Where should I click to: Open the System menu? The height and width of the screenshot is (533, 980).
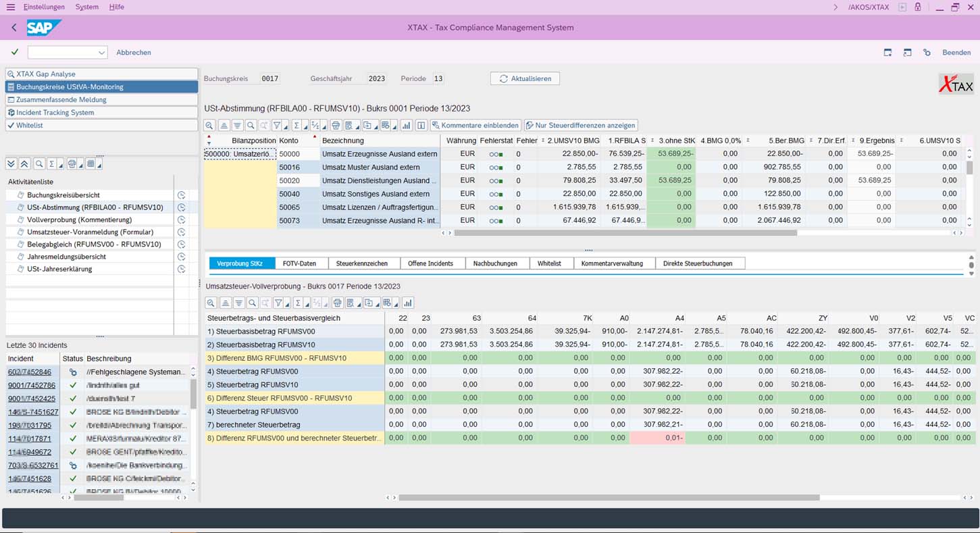tap(87, 7)
